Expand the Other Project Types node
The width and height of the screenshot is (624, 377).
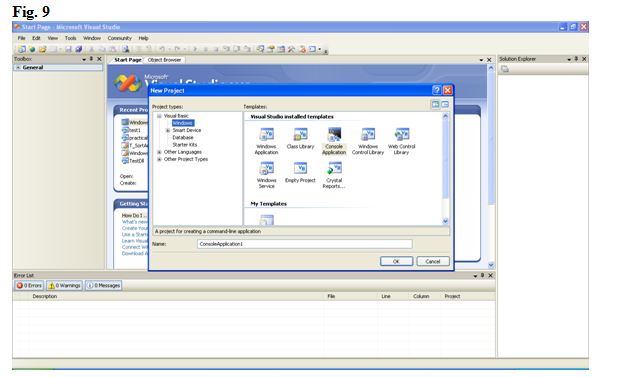(x=159, y=159)
